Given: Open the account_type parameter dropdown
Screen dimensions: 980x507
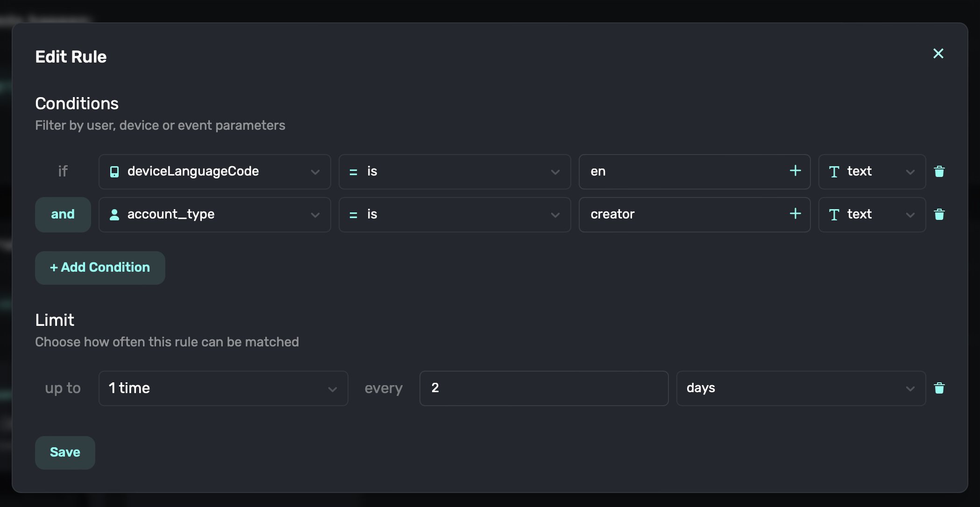Looking at the screenshot, I should [215, 214].
